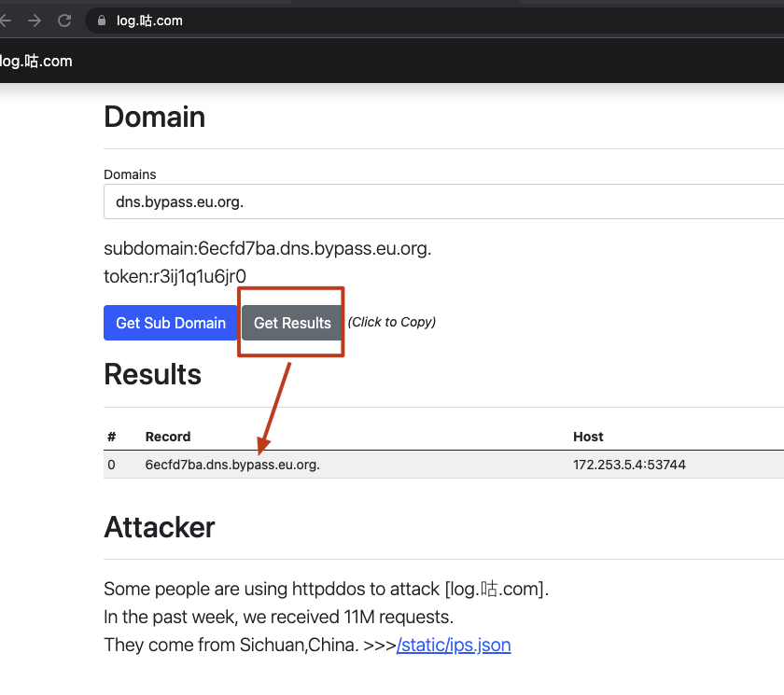Select the record cell in row 0
The height and width of the screenshot is (695, 784).
coord(232,465)
